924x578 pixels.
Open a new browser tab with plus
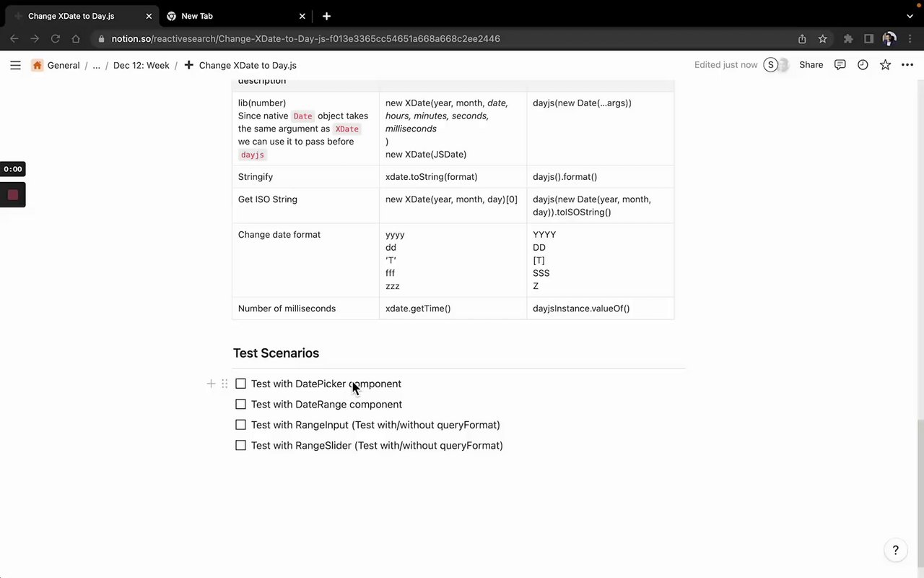pyautogui.click(x=326, y=16)
